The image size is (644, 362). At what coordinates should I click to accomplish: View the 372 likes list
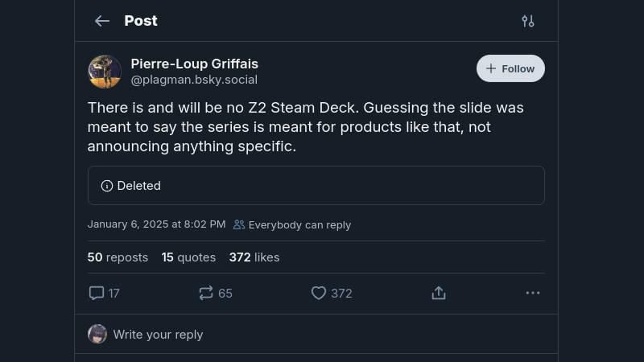pos(254,257)
